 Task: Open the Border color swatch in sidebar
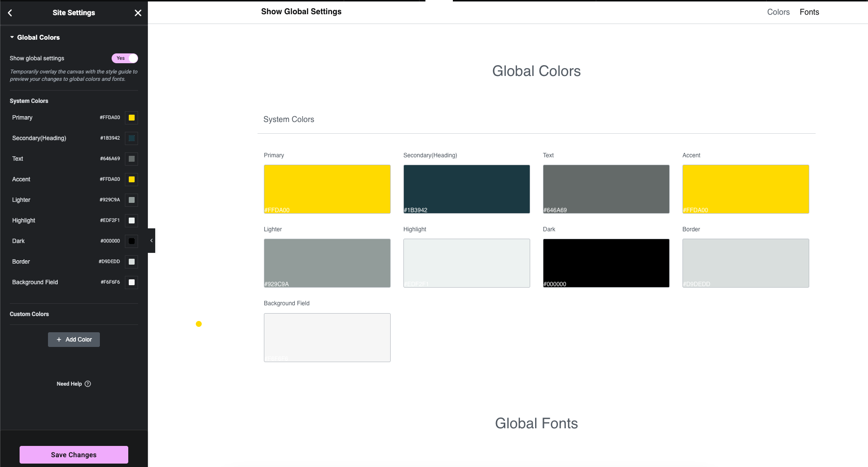coord(132,262)
